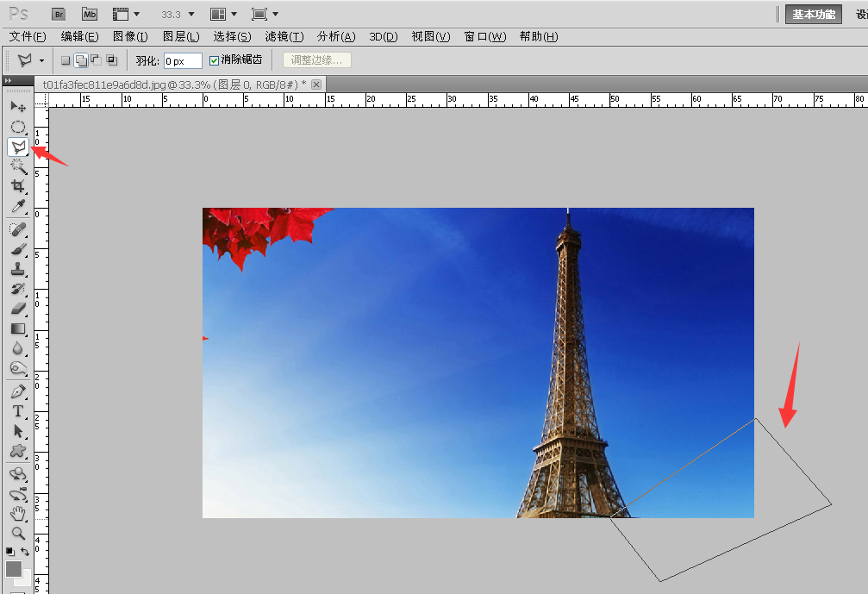This screenshot has width=868, height=594.
Task: Click the 基本功能 workspace button
Action: (813, 15)
